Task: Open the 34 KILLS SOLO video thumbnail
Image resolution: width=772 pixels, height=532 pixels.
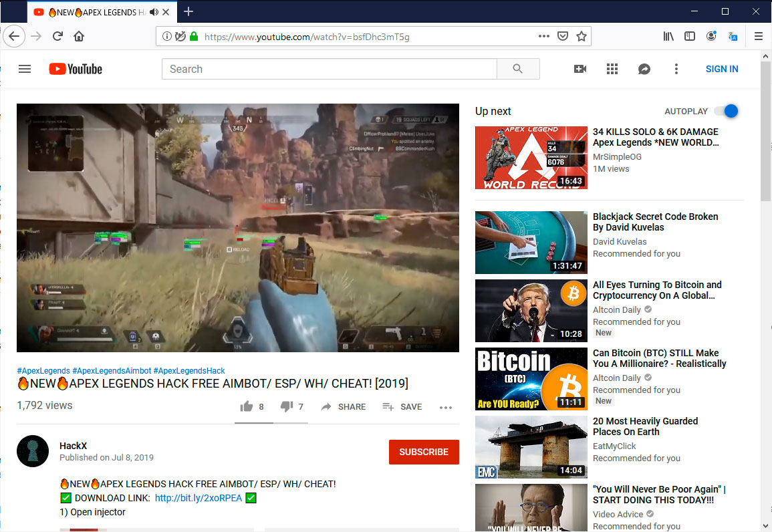Action: (531, 158)
